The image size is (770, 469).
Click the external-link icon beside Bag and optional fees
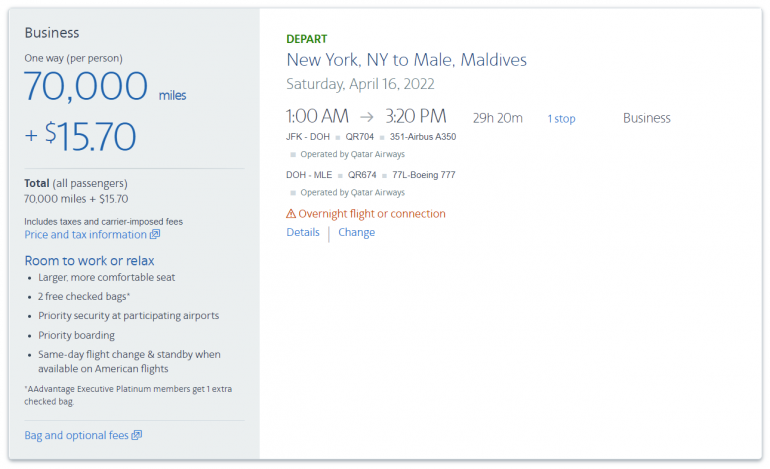click(x=137, y=435)
